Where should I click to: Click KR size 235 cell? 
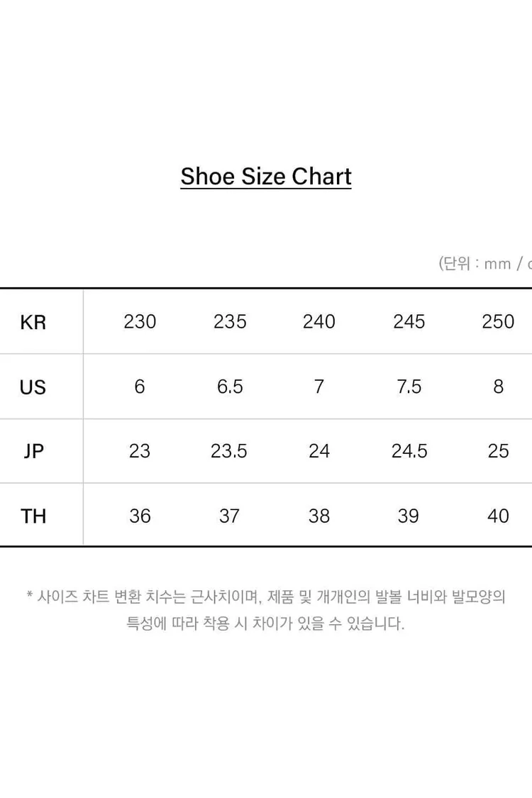click(x=230, y=321)
